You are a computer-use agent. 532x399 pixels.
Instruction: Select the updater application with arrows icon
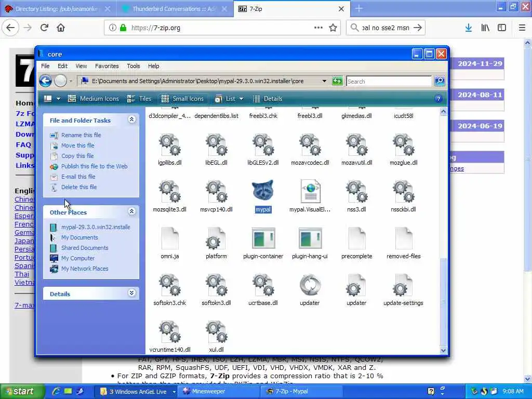coord(310,285)
